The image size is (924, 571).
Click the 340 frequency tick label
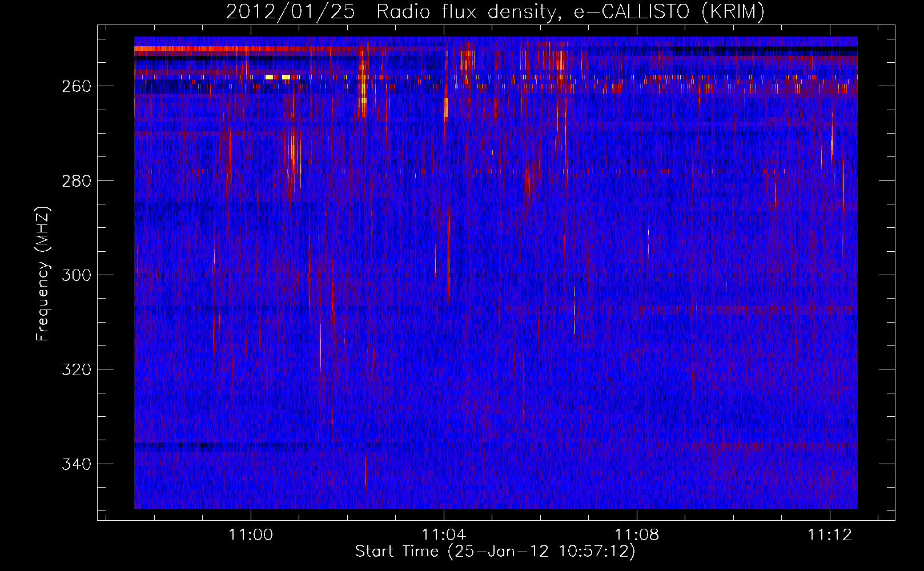tap(76, 464)
